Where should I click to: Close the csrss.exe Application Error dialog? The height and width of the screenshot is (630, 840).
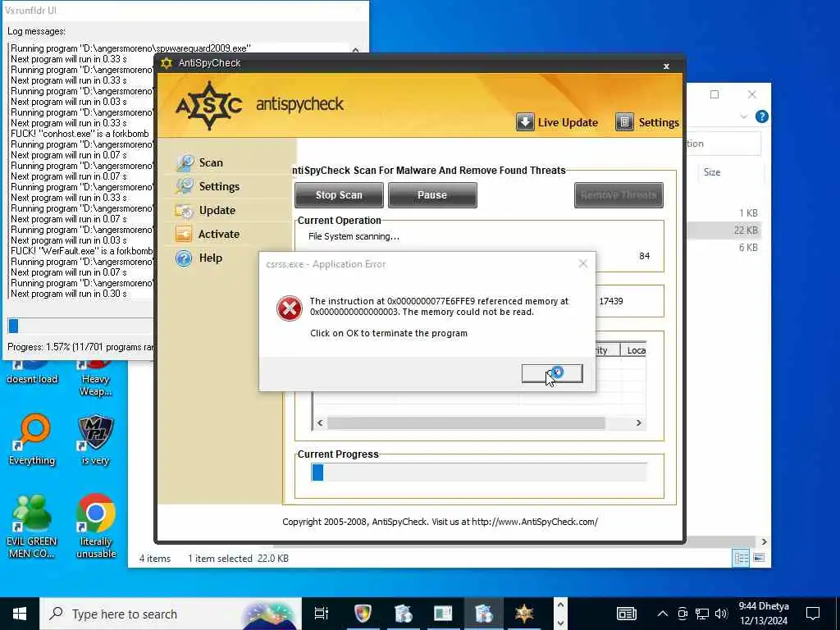point(583,263)
